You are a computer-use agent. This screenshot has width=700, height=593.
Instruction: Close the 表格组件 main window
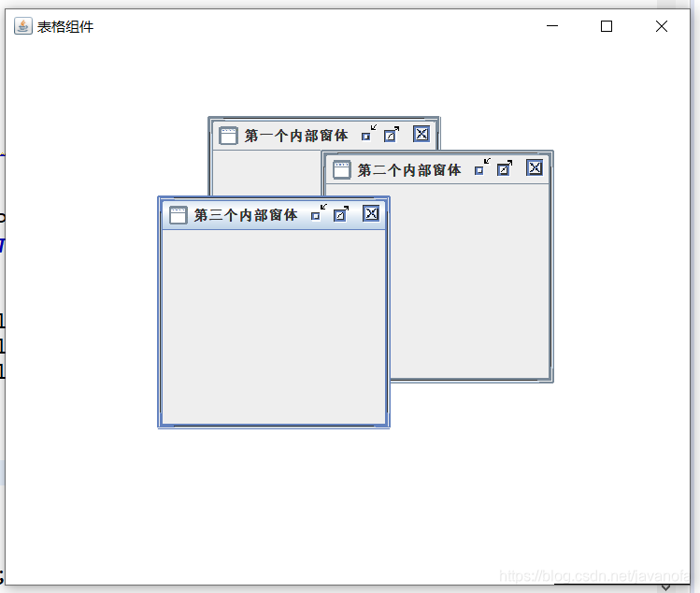pyautogui.click(x=662, y=26)
